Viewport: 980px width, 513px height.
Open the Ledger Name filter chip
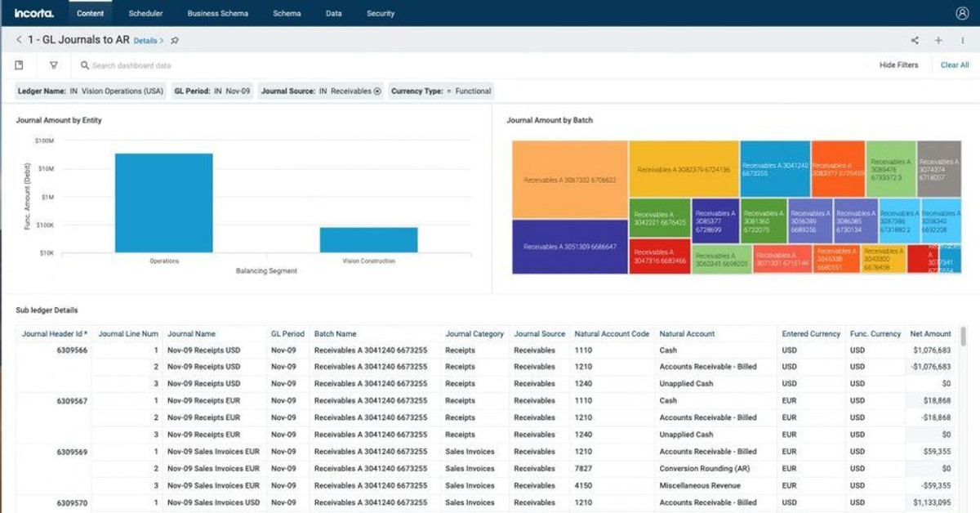[91, 91]
